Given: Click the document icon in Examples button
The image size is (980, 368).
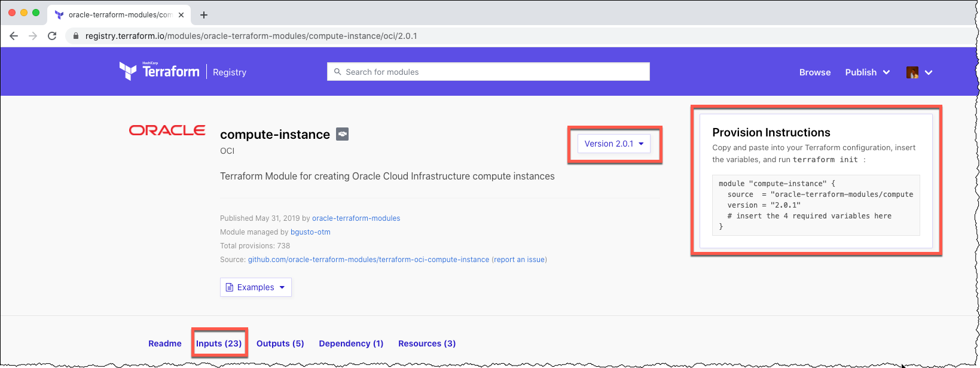Looking at the screenshot, I should pyautogui.click(x=229, y=287).
